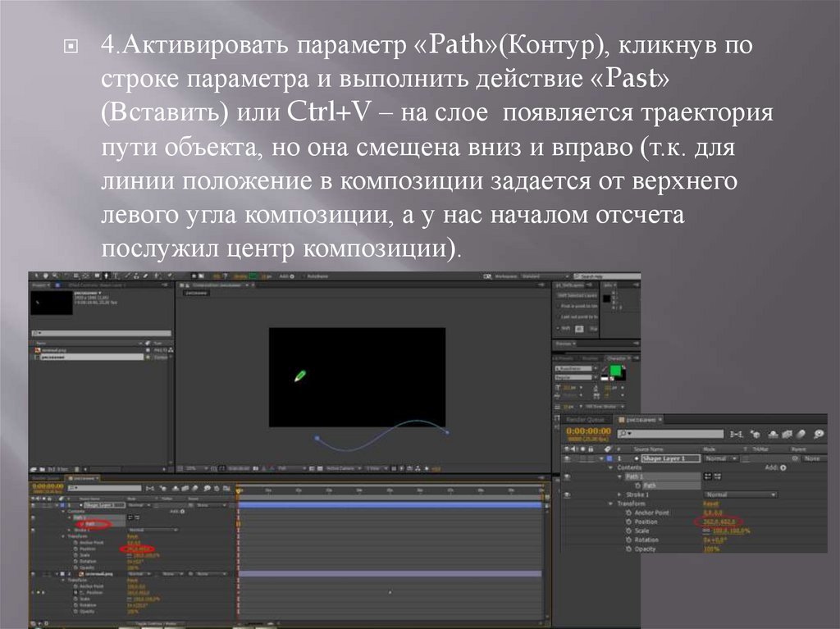This screenshot has width=840, height=629.
Task: Toggle Stroke 1 visibility eye in enlarged timeline
Action: tap(567, 495)
